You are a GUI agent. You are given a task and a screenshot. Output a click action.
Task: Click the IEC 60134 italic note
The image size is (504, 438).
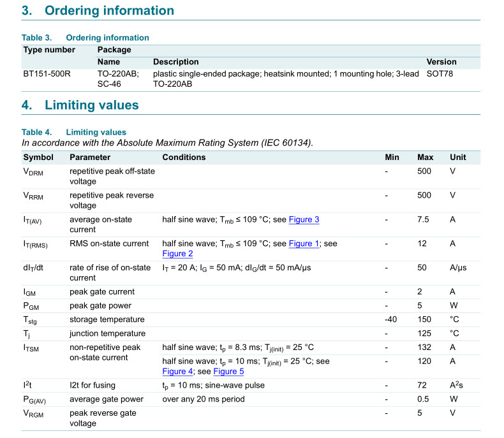tap(167, 143)
